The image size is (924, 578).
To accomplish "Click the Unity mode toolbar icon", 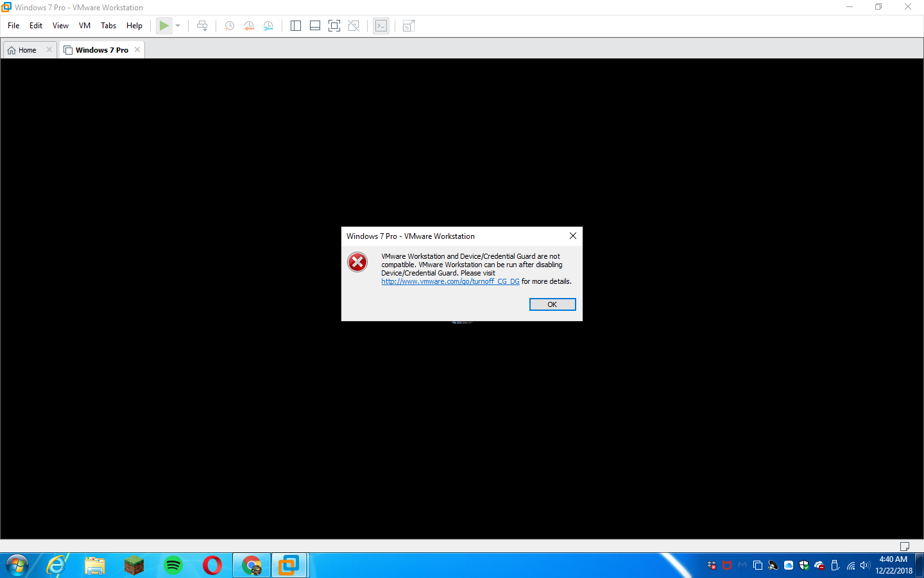I will coord(354,26).
